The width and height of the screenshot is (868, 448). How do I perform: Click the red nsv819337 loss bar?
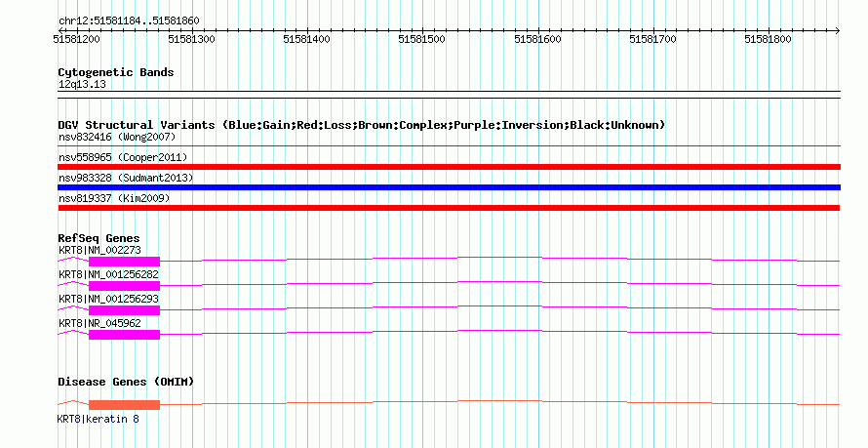[x=449, y=208]
